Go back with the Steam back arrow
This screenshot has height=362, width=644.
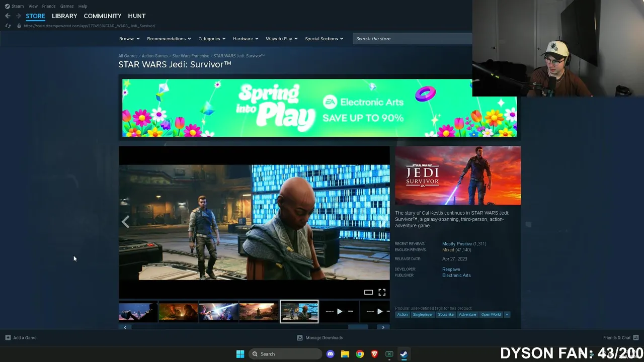coord(8,16)
